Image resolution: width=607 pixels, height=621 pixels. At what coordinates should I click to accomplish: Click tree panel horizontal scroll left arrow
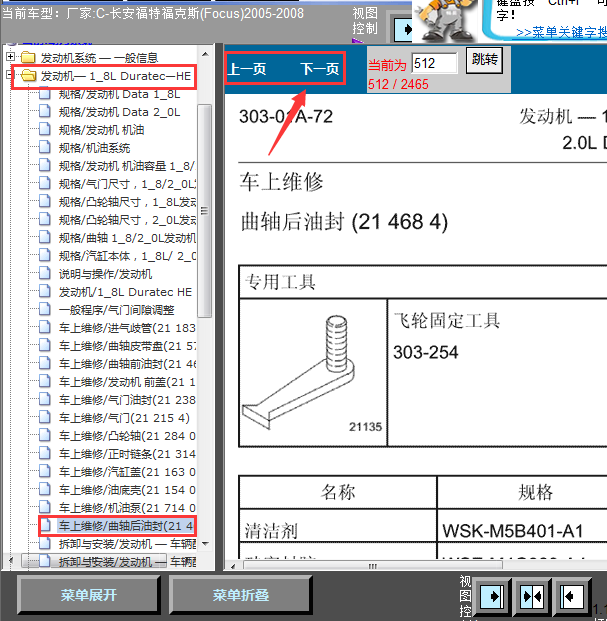click(10, 560)
